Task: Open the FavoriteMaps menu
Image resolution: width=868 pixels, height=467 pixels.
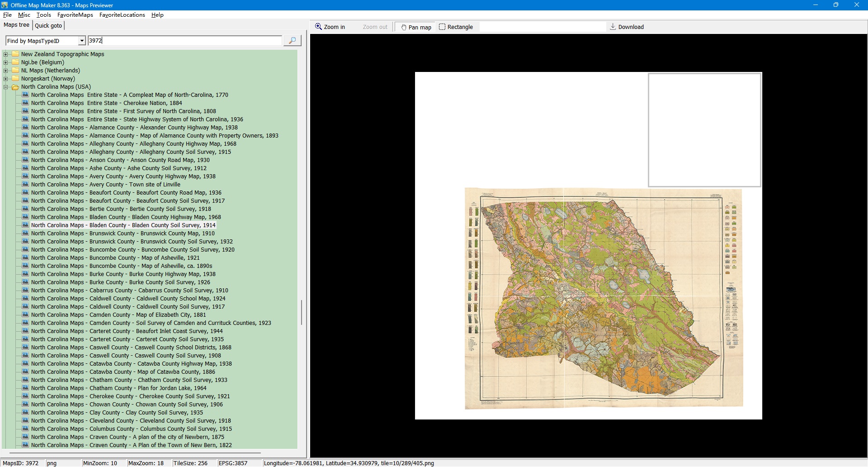Action: [75, 15]
